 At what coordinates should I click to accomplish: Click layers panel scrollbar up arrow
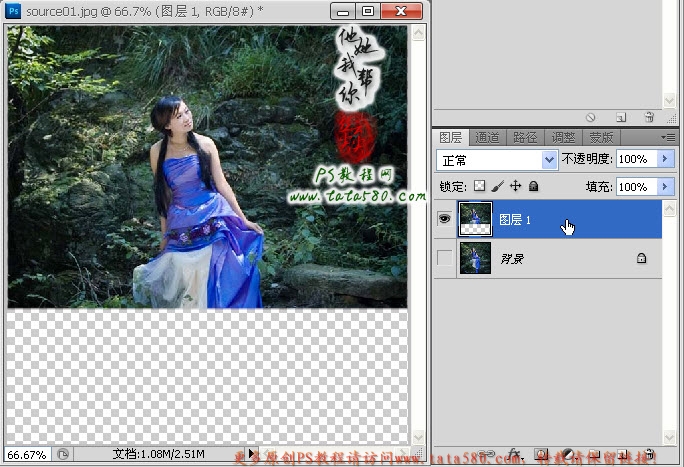click(670, 208)
